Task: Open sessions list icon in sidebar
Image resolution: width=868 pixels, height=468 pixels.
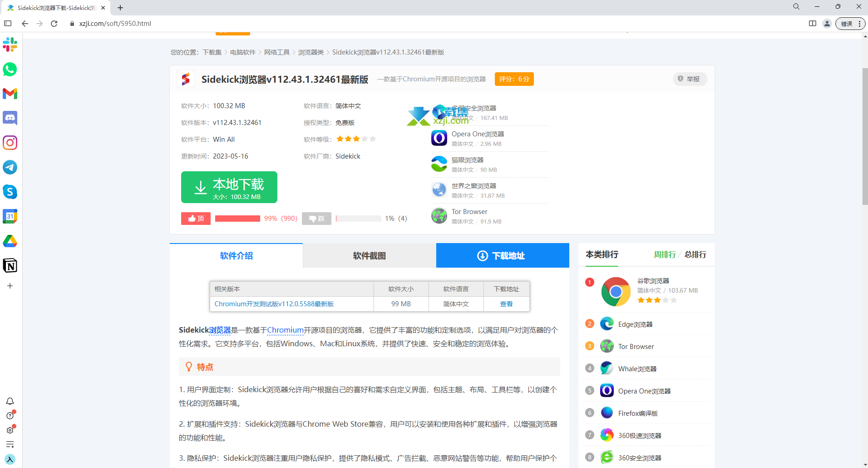Action: point(10,444)
